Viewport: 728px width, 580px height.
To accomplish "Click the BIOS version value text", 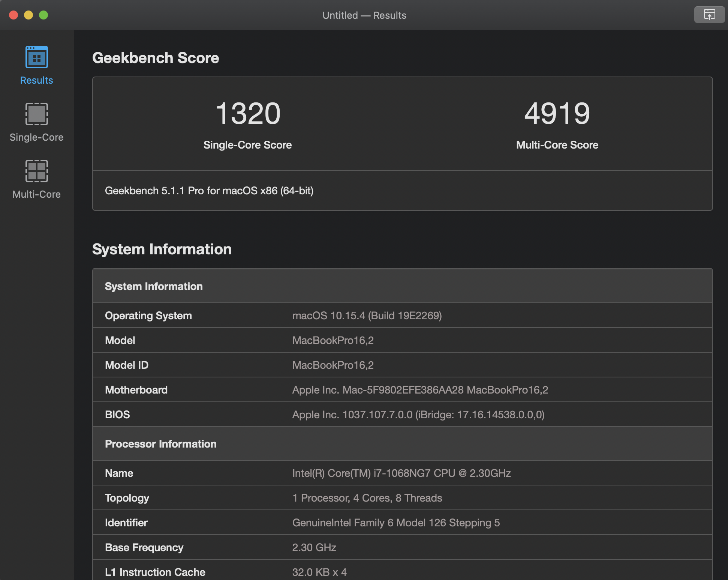I will [418, 415].
